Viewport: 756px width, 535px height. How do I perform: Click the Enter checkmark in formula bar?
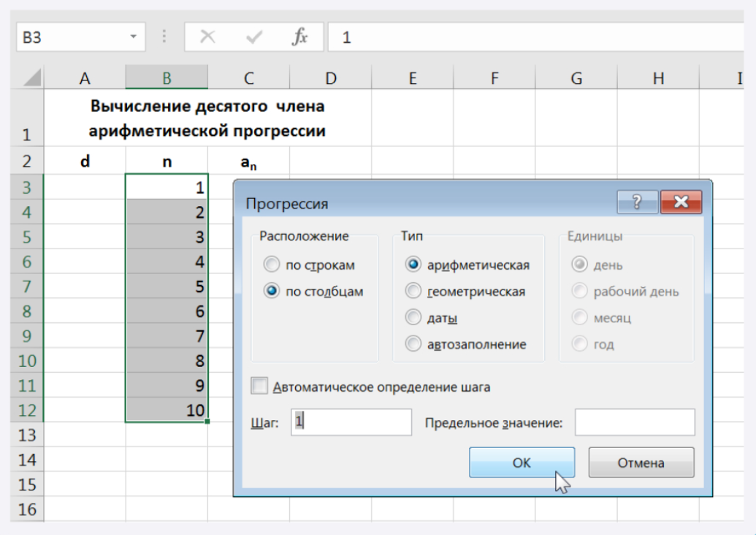point(253,37)
